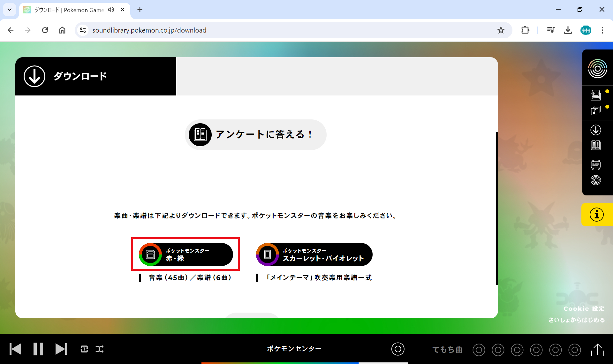Click the concentric circles sidebar icon
This screenshot has height=364, width=613.
(596, 180)
